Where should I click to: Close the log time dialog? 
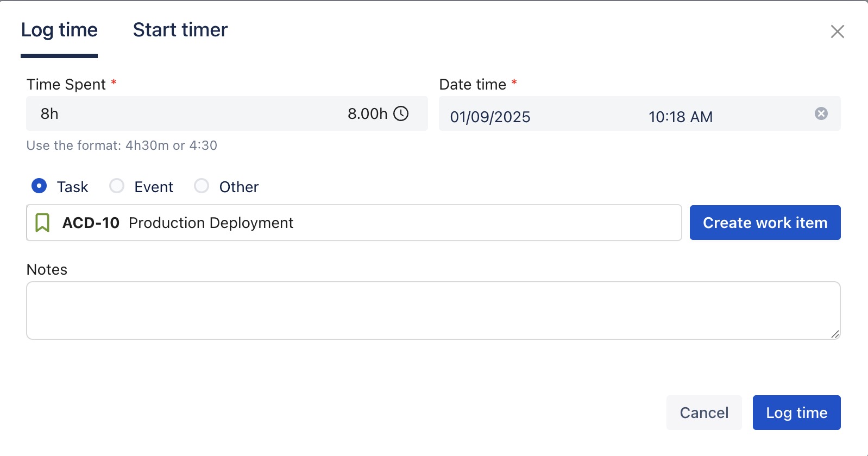[837, 31]
